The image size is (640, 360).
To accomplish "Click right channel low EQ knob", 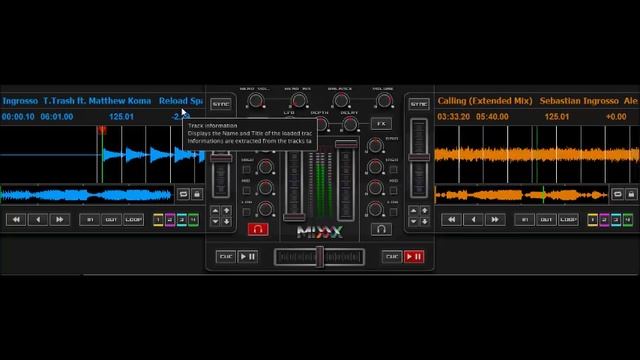I will pos(375,209).
